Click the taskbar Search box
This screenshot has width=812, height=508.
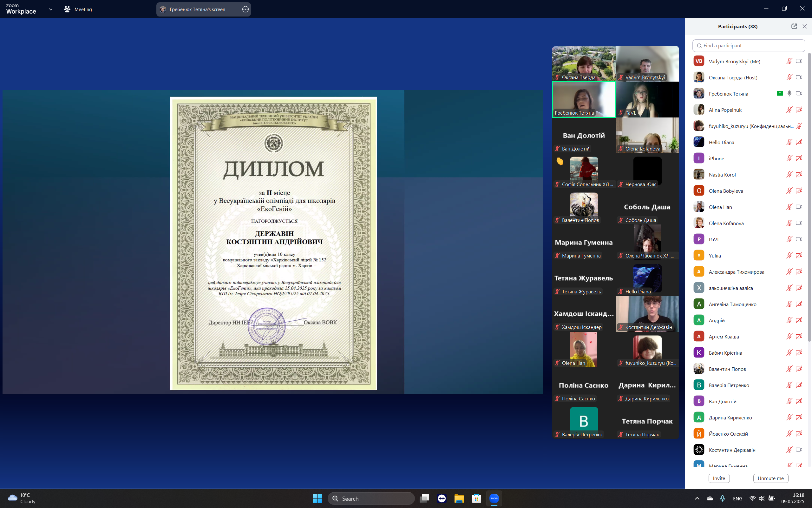coord(371,498)
